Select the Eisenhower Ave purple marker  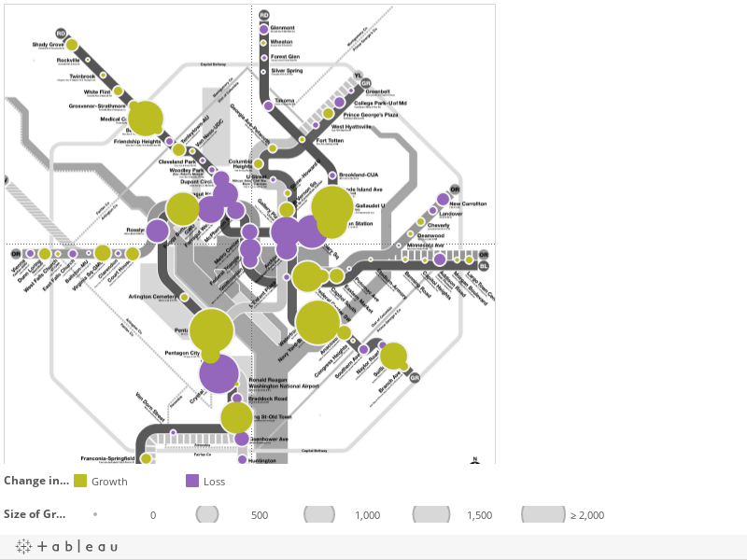(242, 439)
